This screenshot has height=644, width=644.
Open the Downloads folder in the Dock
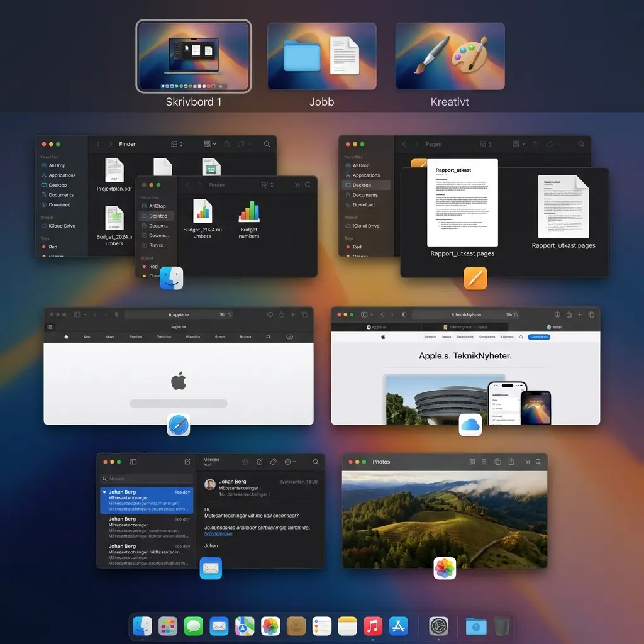476,627
